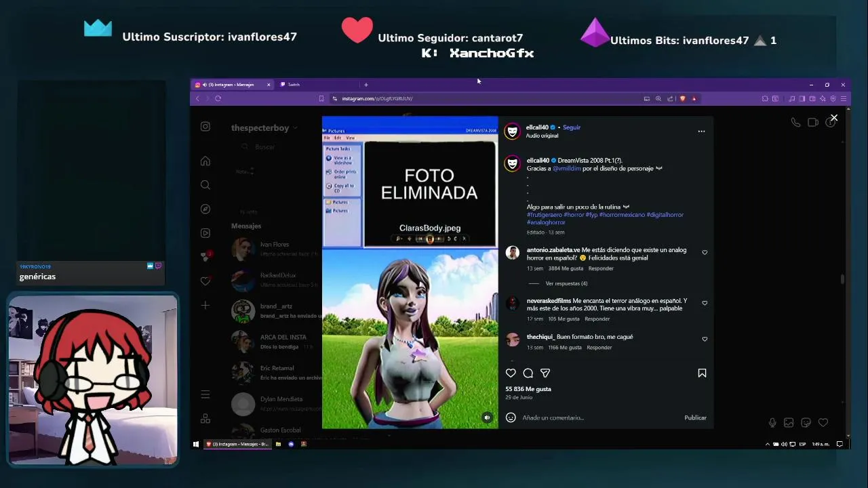Open a new browser tab
This screenshot has width=868, height=488.
[366, 85]
